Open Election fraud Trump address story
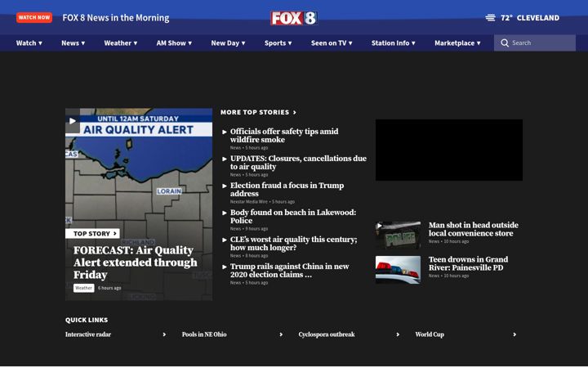 [287, 190]
